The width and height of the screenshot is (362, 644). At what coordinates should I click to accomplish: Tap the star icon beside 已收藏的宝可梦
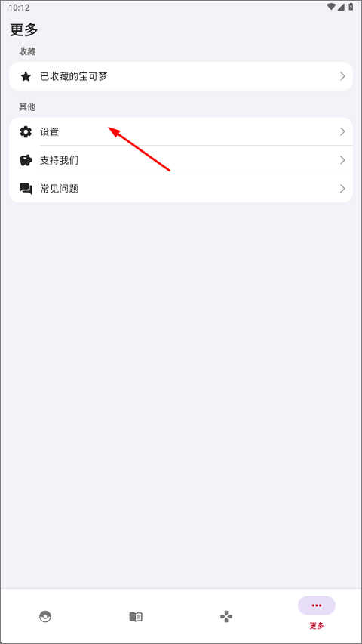(26, 76)
